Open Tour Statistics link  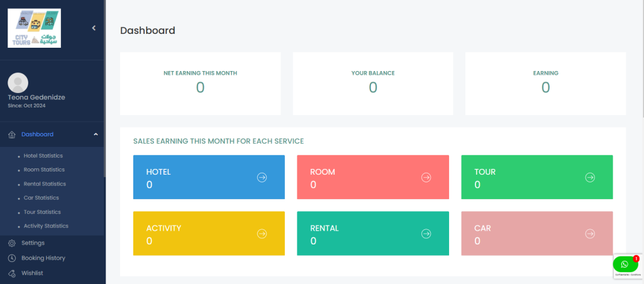(42, 212)
